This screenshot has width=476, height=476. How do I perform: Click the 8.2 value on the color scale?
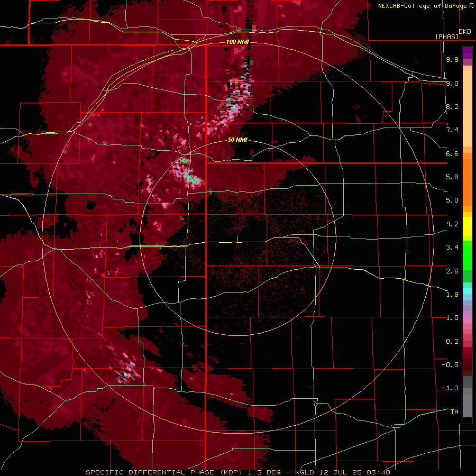pos(452,106)
